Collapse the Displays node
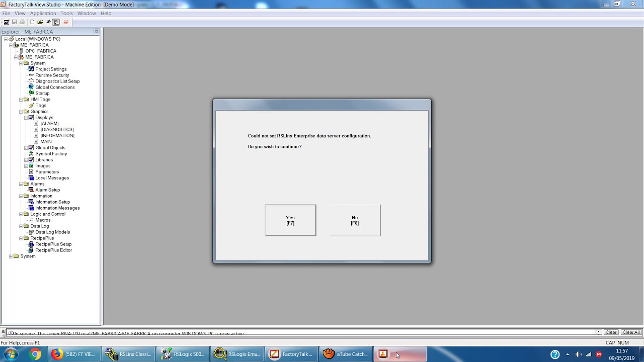 click(26, 118)
